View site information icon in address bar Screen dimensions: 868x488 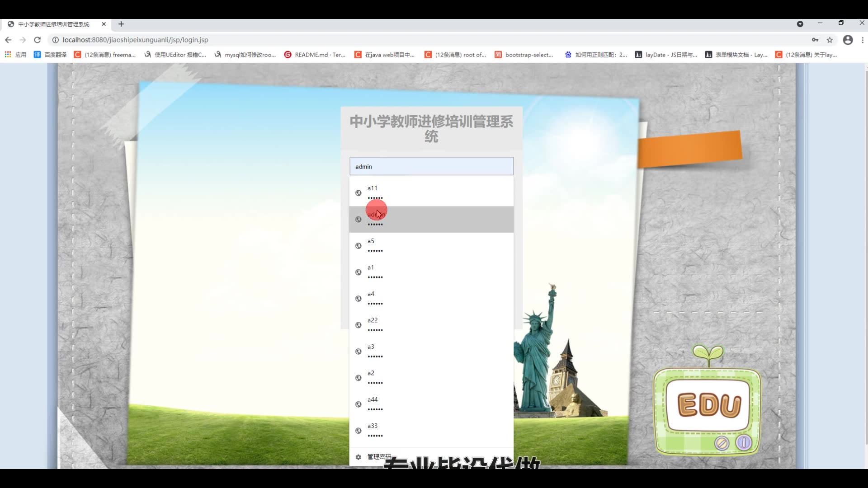(x=55, y=40)
